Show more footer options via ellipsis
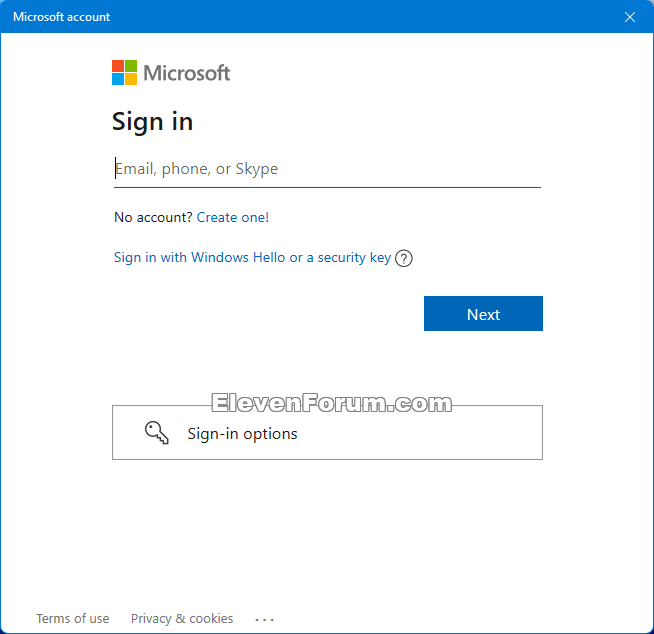This screenshot has width=654, height=634. [x=264, y=620]
